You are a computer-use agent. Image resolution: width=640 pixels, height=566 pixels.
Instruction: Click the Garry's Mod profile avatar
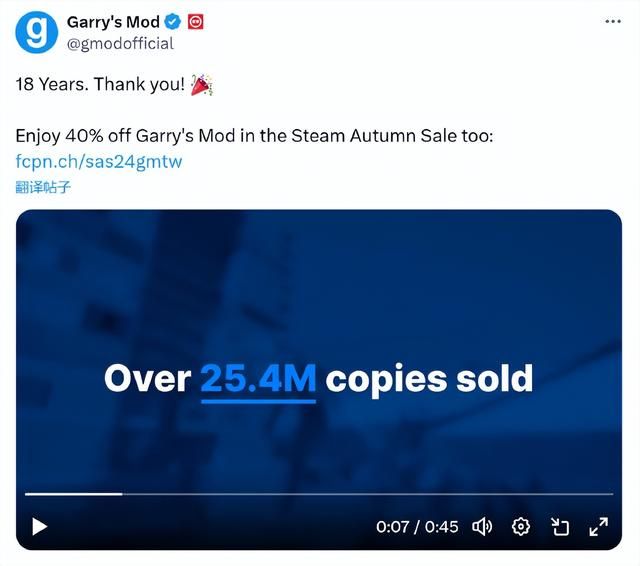click(37, 33)
